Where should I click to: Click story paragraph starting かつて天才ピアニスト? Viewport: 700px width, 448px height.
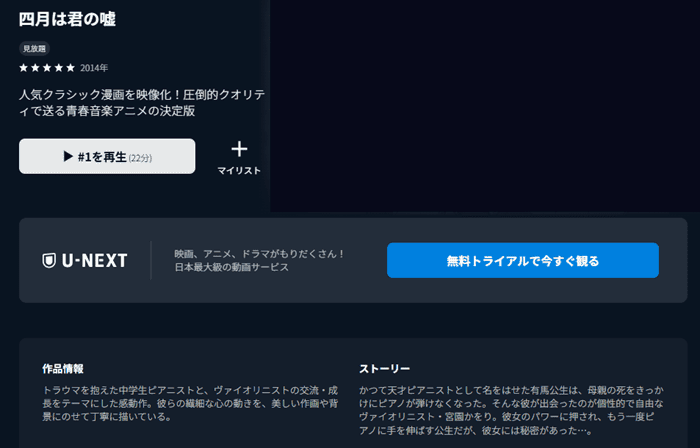click(x=511, y=411)
